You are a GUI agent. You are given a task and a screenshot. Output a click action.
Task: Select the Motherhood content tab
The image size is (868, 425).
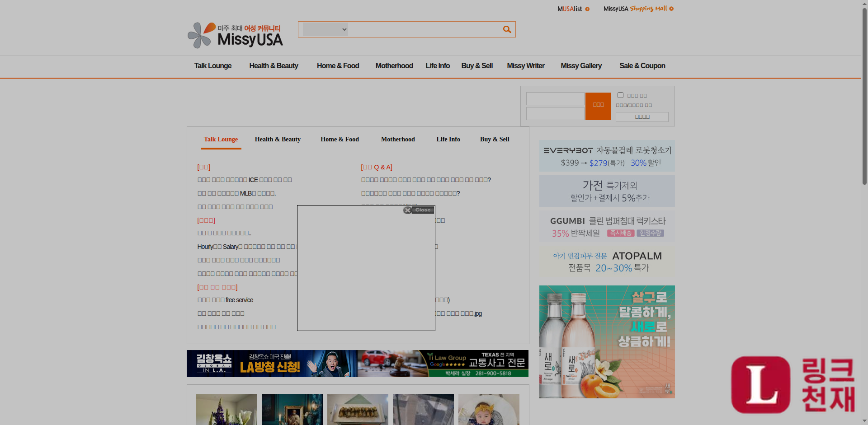click(398, 140)
